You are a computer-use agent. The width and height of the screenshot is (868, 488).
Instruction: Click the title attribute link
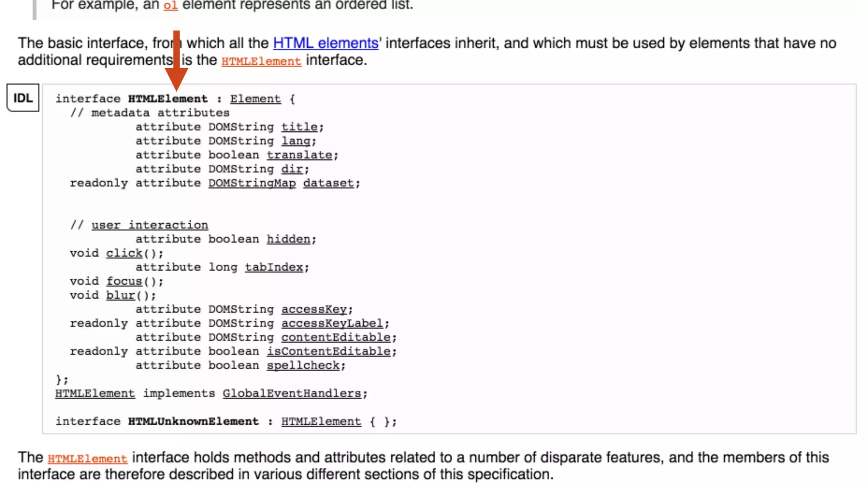(x=299, y=127)
